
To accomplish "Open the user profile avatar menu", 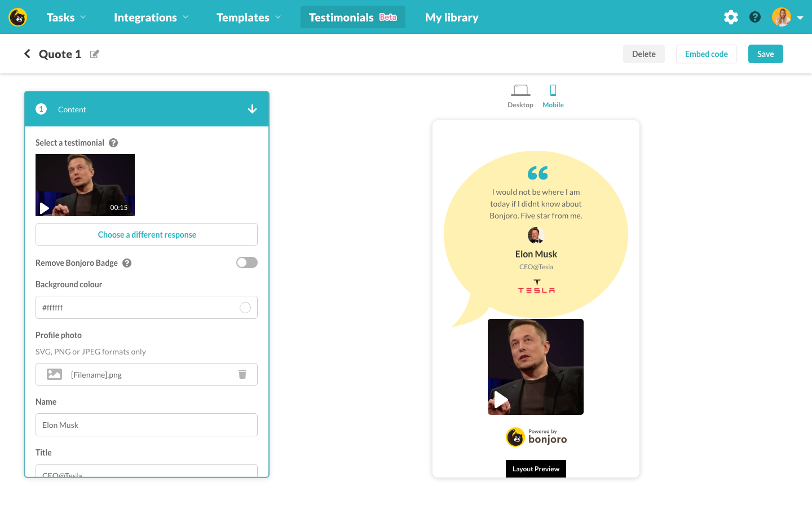I will (x=782, y=17).
